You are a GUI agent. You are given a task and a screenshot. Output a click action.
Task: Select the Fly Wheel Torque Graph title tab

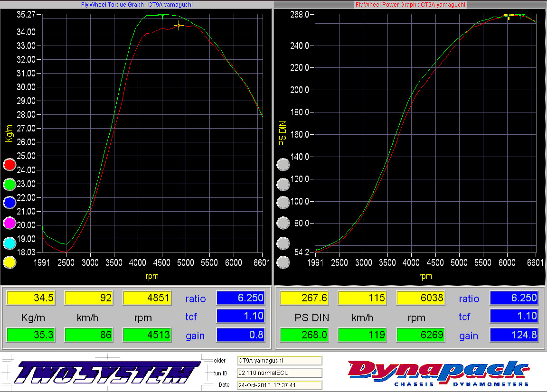(137, 5)
